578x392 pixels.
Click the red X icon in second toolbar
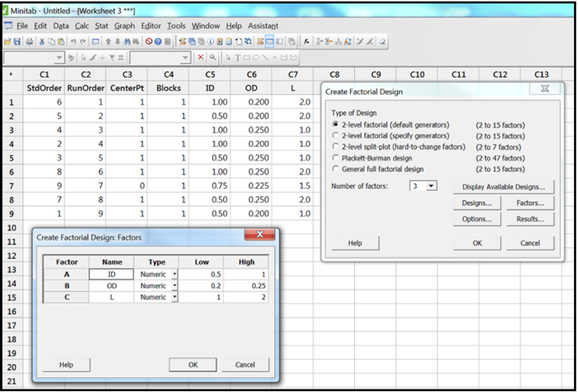point(201,57)
